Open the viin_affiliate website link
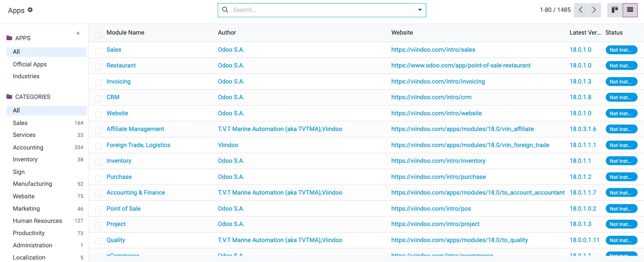Viewport: 644px width, 262px height. [x=462, y=129]
